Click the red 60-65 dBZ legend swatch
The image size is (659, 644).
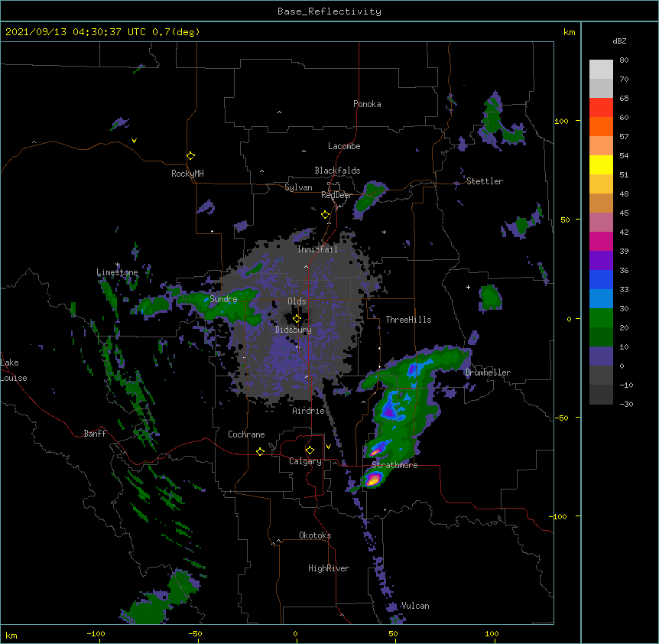click(x=601, y=107)
